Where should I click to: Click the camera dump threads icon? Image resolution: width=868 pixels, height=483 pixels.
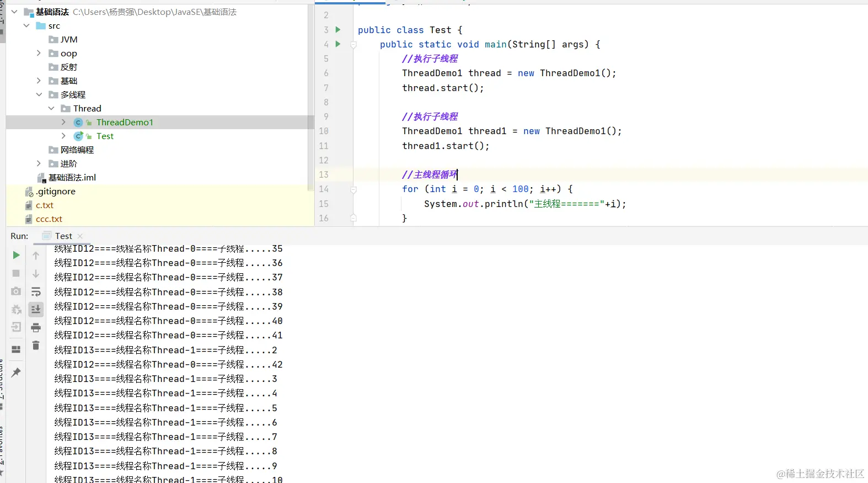[16, 291]
